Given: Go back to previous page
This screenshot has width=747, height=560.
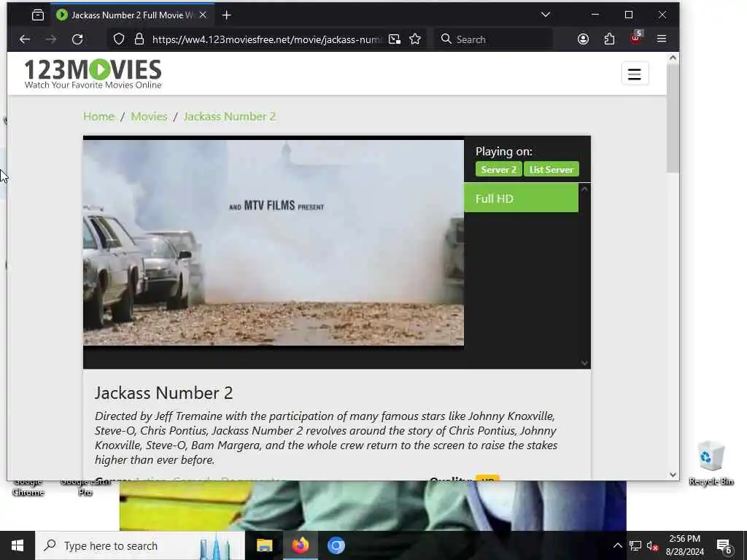Looking at the screenshot, I should click(x=24, y=39).
